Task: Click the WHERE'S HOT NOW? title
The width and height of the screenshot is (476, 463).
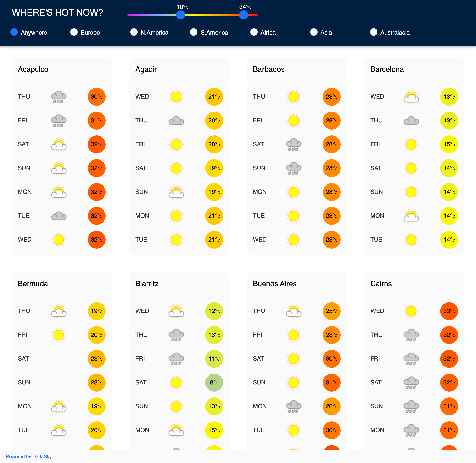Action: point(58,12)
